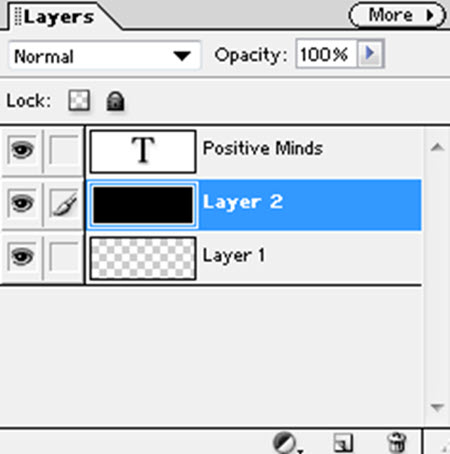Image resolution: width=450 pixels, height=454 pixels.
Task: Hide Layer 1 with eye icon
Action: pos(22,257)
